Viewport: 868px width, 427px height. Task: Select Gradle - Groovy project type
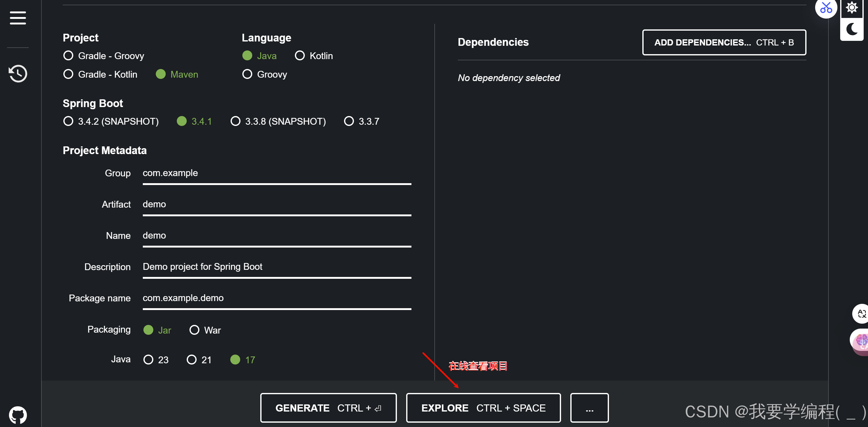coord(104,56)
